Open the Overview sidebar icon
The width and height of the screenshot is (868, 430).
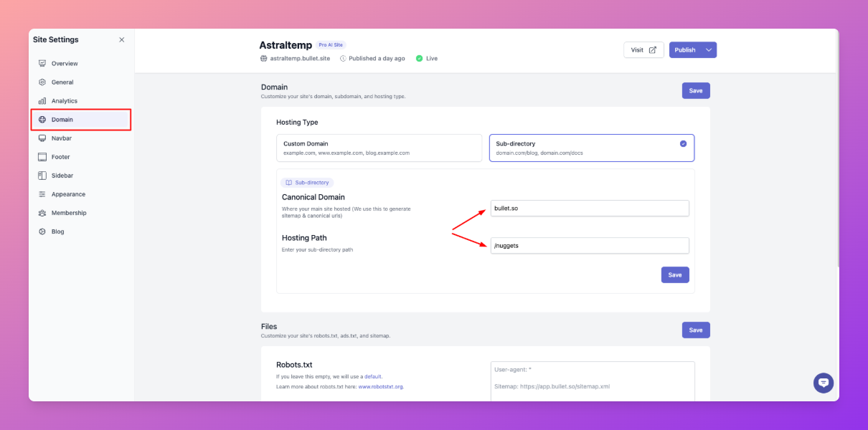(x=42, y=64)
